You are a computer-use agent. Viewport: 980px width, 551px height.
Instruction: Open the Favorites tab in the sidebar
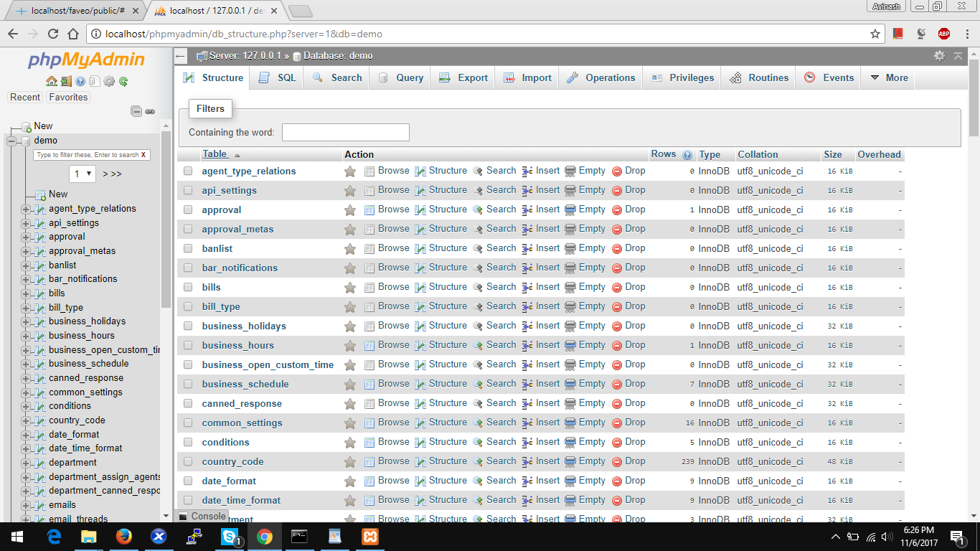pyautogui.click(x=67, y=97)
